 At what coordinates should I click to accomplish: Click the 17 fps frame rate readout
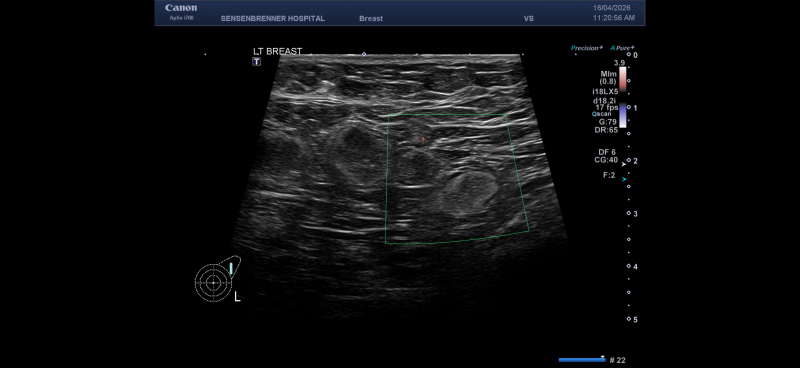pyautogui.click(x=607, y=108)
